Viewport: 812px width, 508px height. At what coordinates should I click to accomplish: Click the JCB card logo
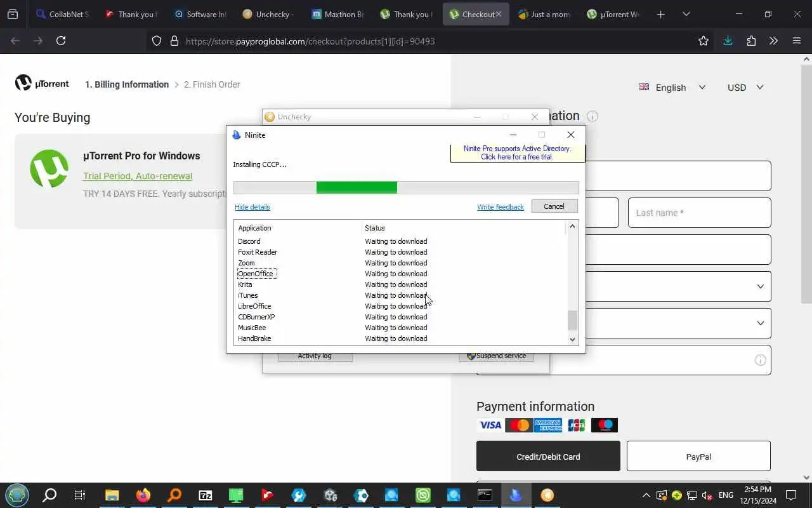click(576, 425)
